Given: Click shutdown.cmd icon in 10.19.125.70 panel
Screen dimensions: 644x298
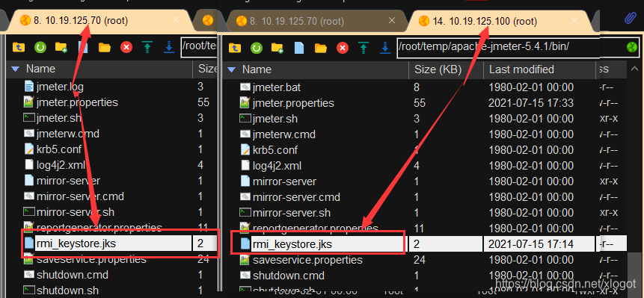Looking at the screenshot, I should tap(28, 275).
